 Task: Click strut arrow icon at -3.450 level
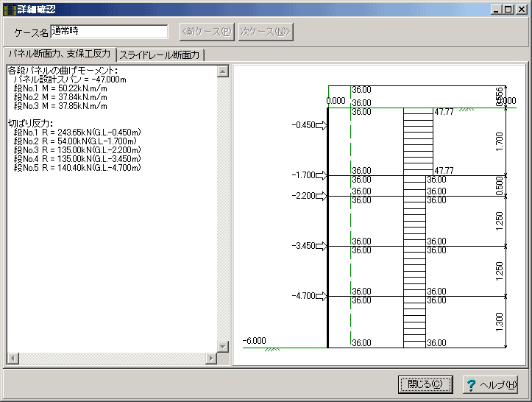tap(321, 246)
